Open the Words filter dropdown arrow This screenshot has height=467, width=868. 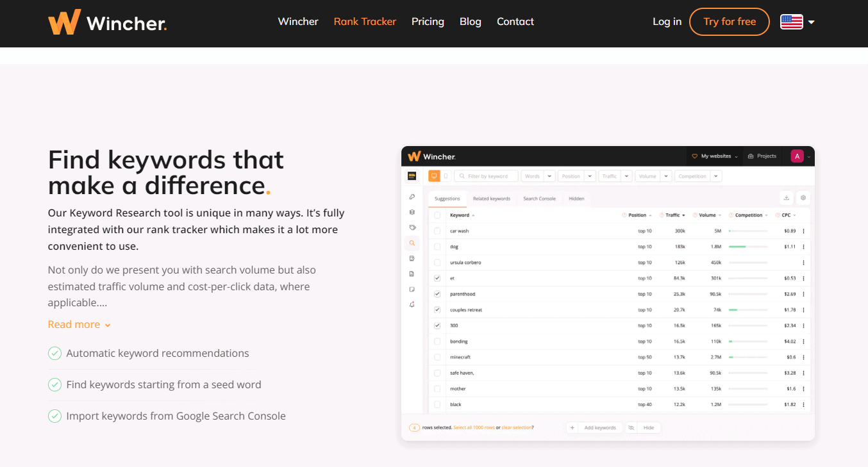[549, 176]
